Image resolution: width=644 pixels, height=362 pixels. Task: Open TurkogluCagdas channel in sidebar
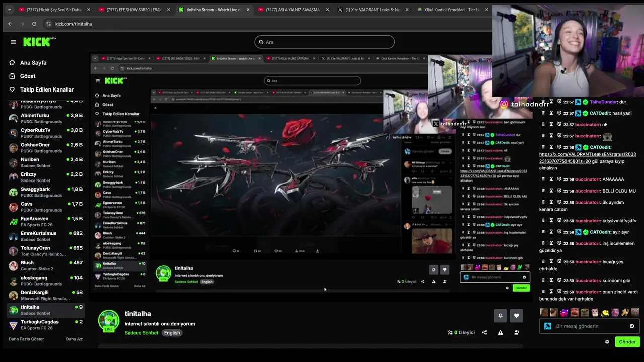(45, 325)
